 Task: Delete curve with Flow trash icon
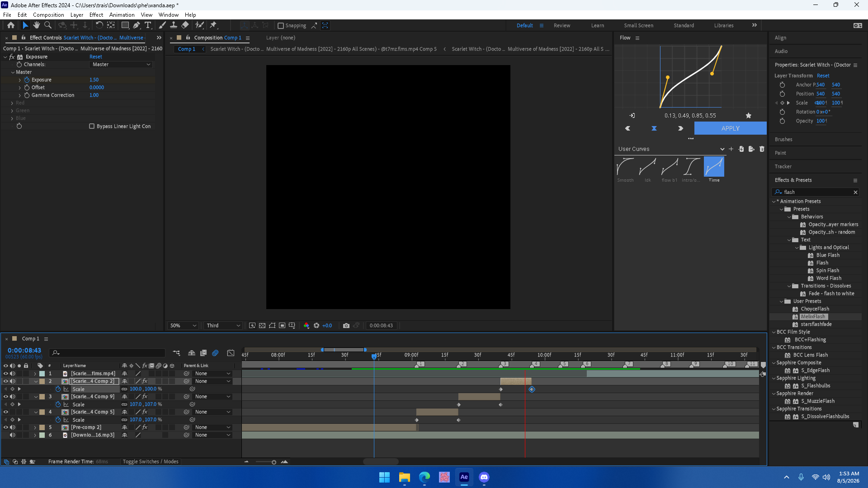point(762,149)
